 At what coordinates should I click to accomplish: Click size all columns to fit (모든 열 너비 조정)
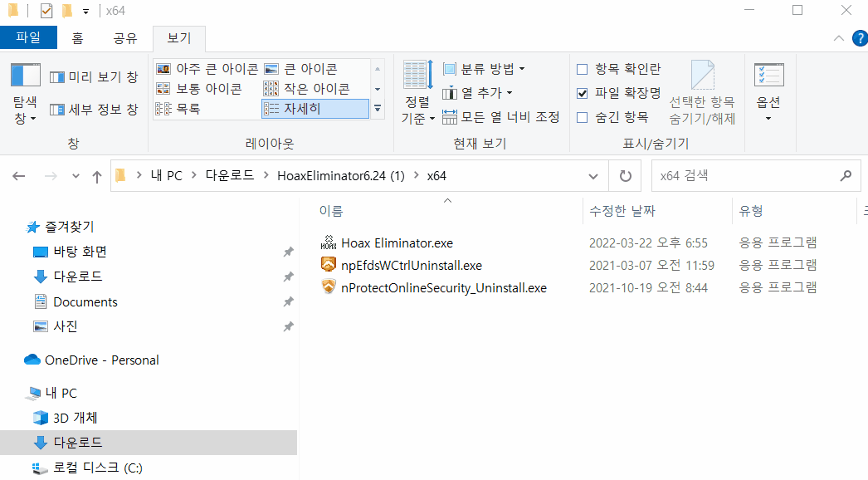(501, 117)
